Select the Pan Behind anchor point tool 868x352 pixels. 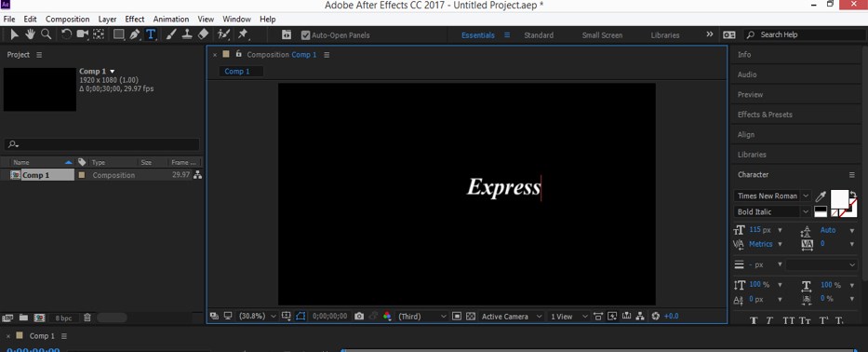point(99,34)
